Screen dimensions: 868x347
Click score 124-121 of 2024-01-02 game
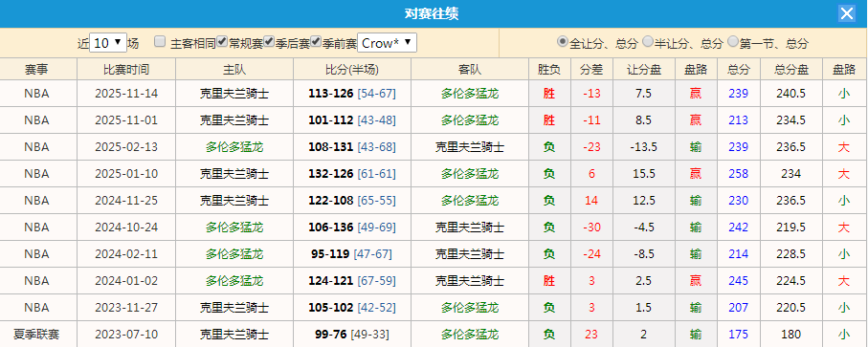[x=330, y=281]
